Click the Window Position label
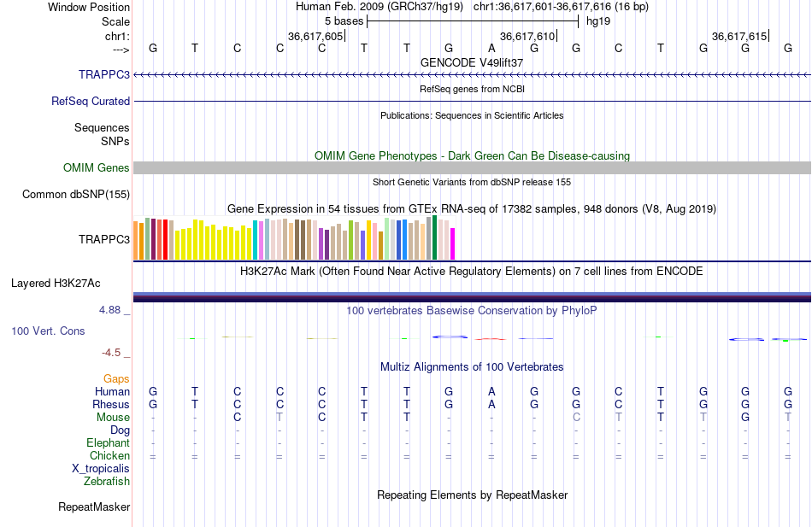The width and height of the screenshot is (812, 527). (89, 7)
